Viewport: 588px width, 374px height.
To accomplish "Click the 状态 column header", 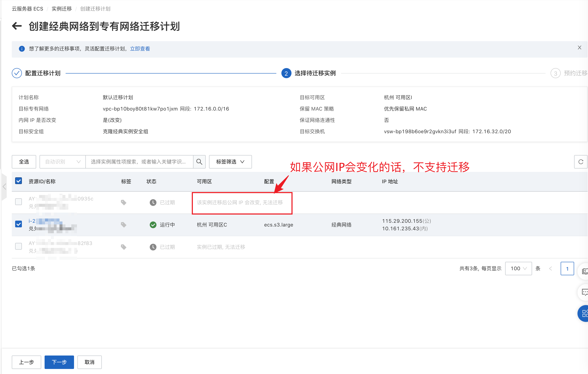I will point(151,182).
